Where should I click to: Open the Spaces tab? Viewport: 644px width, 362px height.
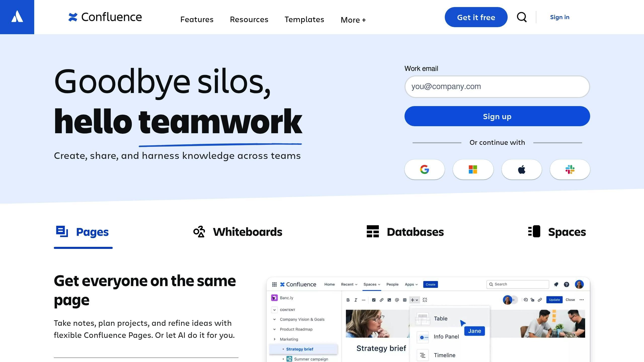(557, 232)
